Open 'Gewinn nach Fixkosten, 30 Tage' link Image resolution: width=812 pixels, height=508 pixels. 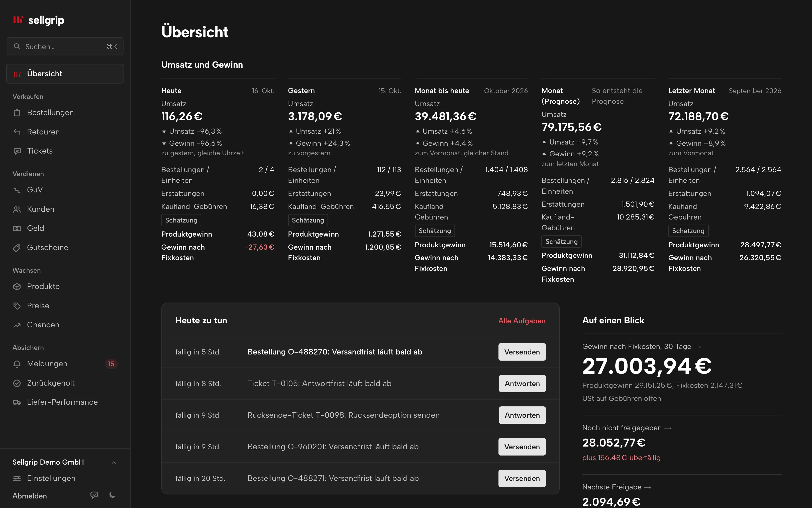pos(642,346)
